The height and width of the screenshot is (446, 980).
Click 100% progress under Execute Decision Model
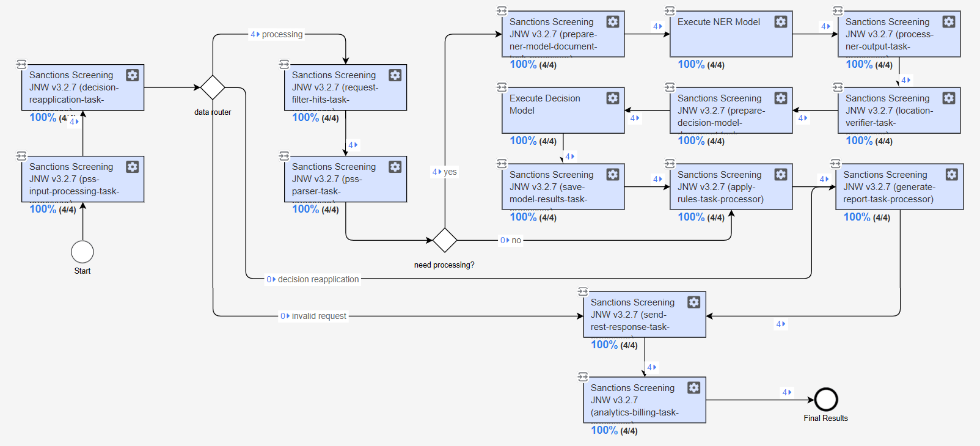(x=523, y=141)
